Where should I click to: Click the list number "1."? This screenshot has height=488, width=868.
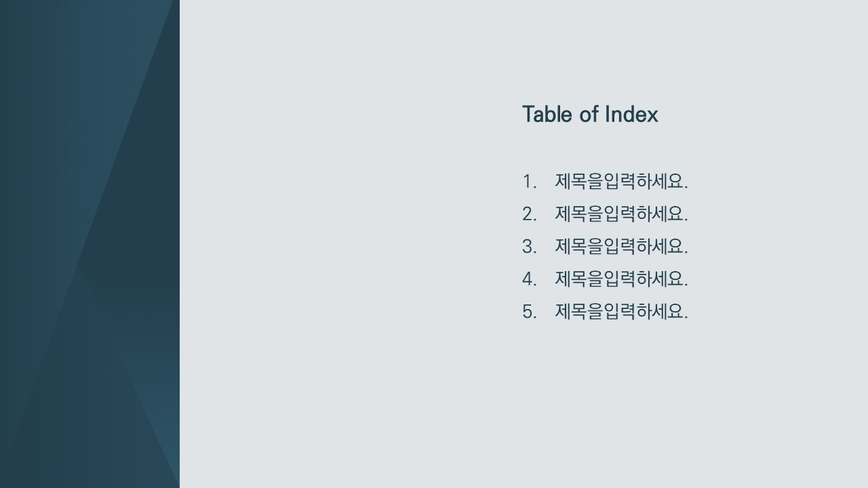click(x=529, y=182)
